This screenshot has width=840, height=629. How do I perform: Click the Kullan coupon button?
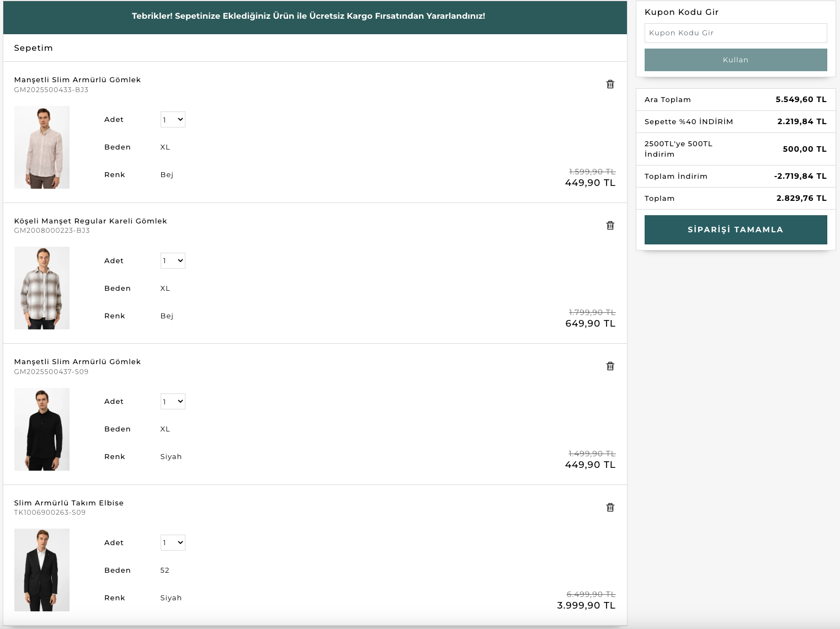(x=736, y=60)
